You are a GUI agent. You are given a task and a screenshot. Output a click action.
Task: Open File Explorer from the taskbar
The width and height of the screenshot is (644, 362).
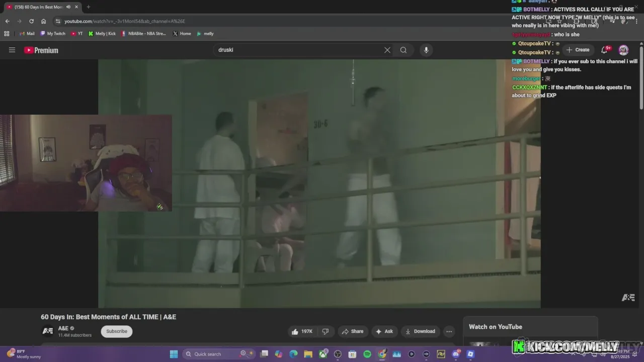tap(308, 354)
